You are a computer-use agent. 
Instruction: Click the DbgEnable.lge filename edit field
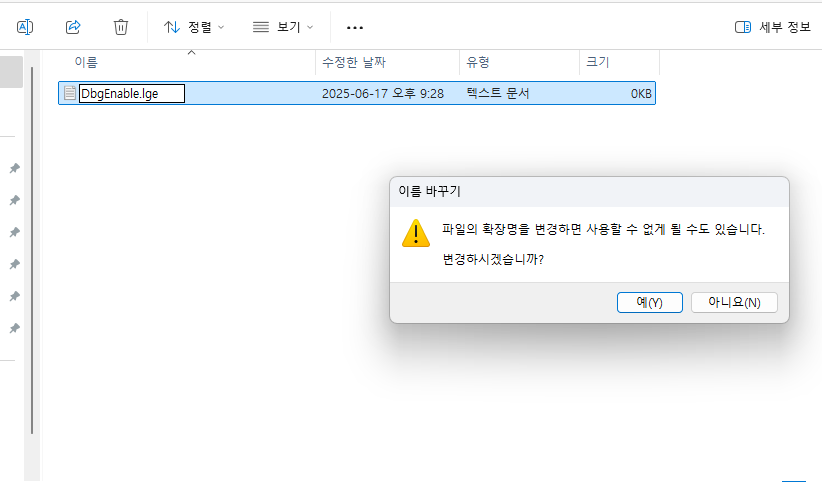tap(132, 93)
